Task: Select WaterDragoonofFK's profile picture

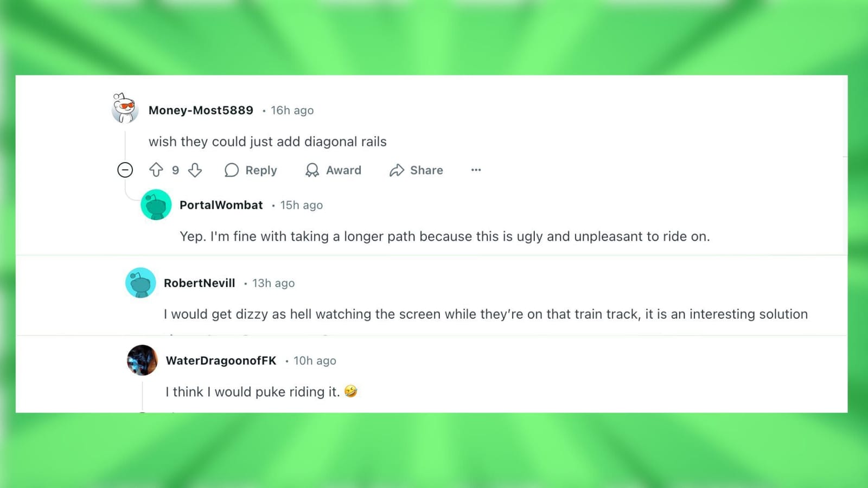Action: 142,360
